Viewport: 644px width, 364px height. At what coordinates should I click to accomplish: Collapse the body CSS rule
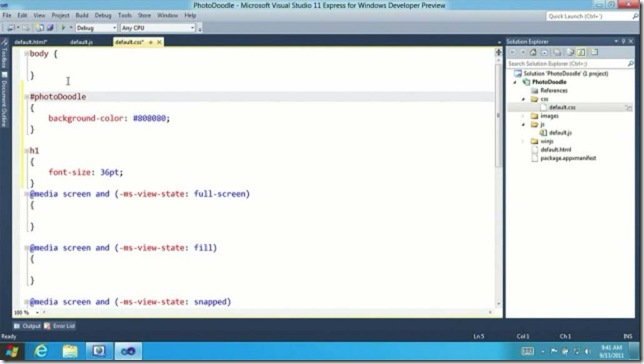pyautogui.click(x=26, y=54)
